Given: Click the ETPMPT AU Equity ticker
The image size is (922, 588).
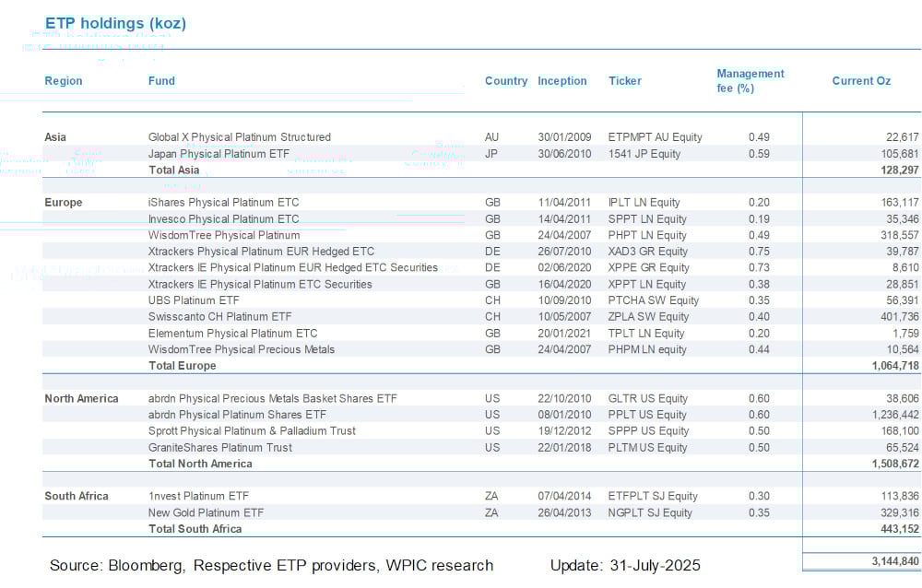Looking at the screenshot, I should point(655,137).
